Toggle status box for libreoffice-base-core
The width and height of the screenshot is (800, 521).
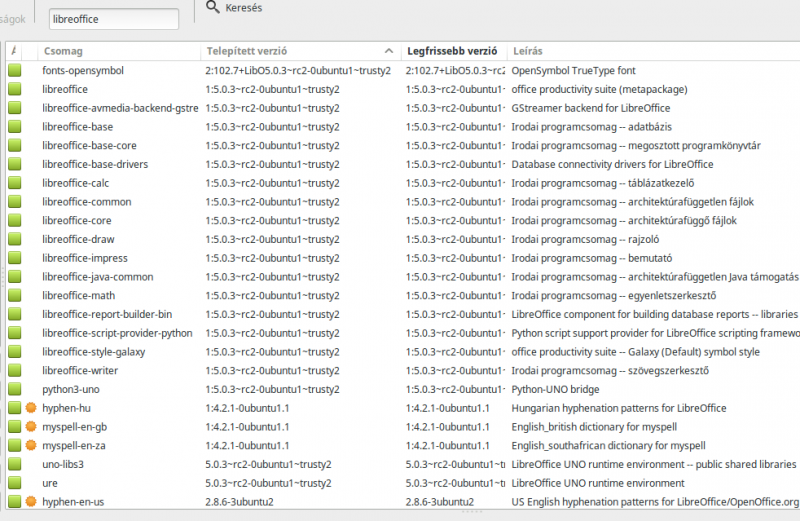tap(15, 145)
